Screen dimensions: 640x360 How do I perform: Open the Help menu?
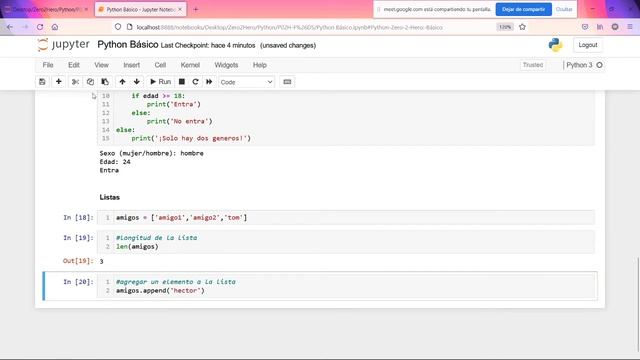pyautogui.click(x=260, y=65)
